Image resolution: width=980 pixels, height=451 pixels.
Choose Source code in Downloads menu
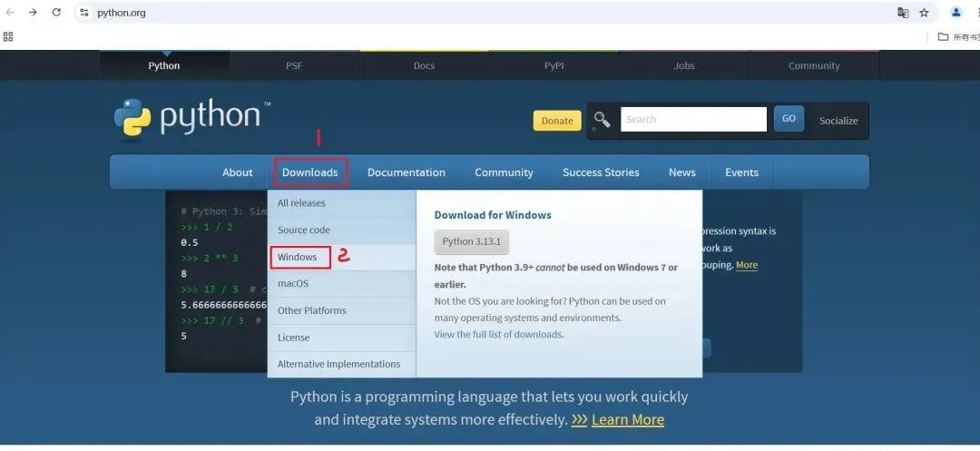[x=341, y=230]
